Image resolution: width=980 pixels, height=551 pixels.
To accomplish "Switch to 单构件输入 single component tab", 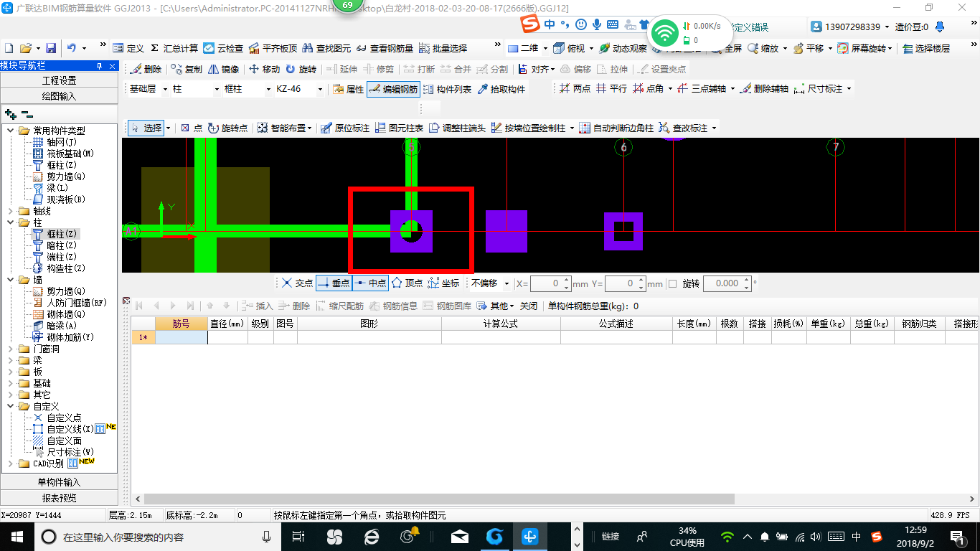I will tap(59, 482).
